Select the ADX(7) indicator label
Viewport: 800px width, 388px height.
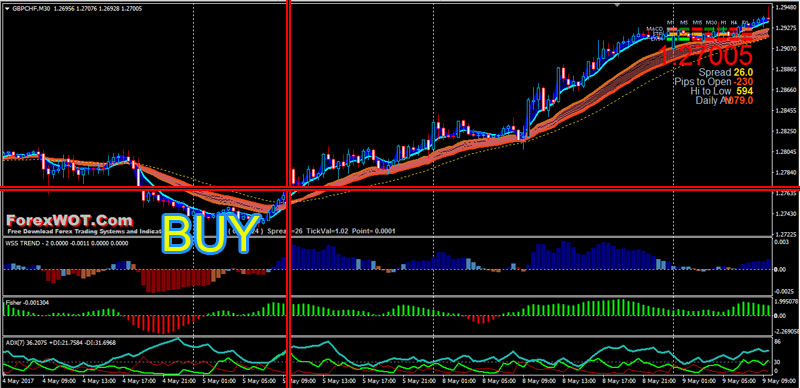[12, 343]
